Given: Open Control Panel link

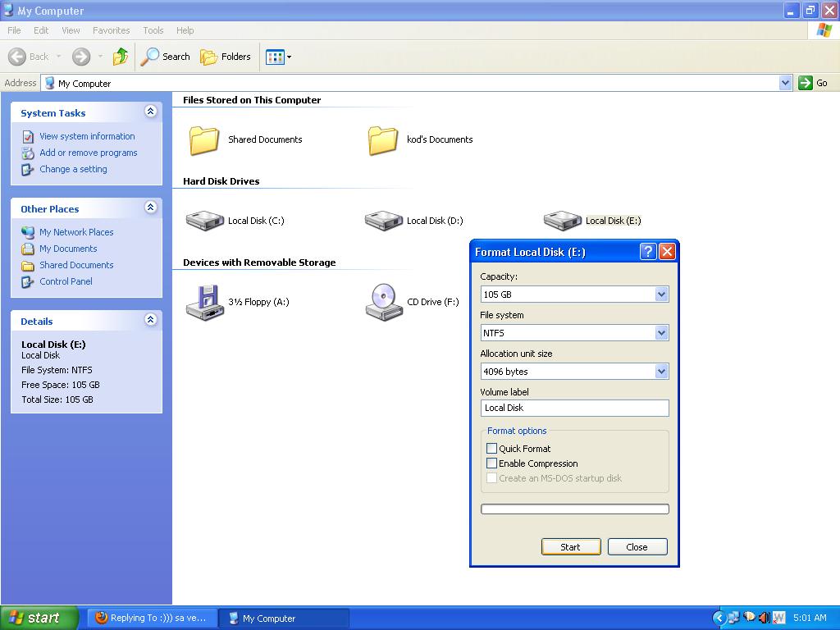Looking at the screenshot, I should 66,281.
